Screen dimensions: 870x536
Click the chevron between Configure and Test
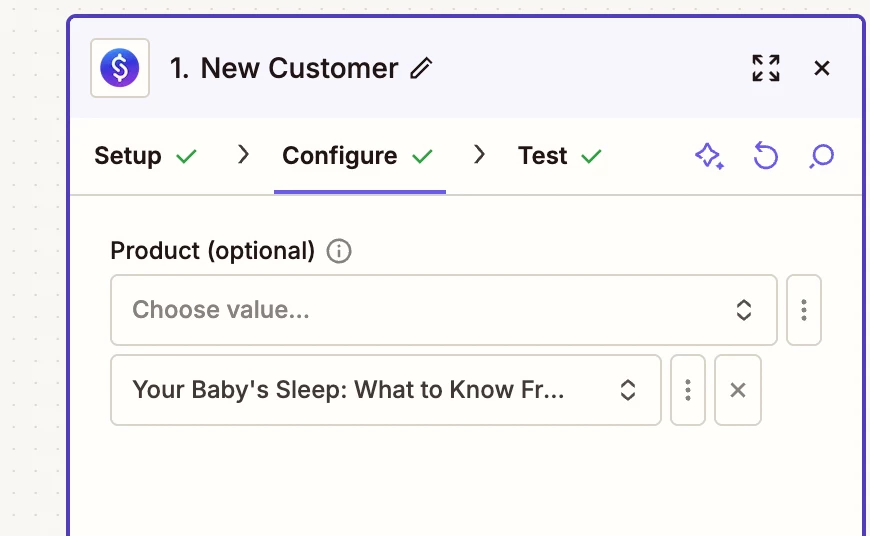tap(479, 155)
